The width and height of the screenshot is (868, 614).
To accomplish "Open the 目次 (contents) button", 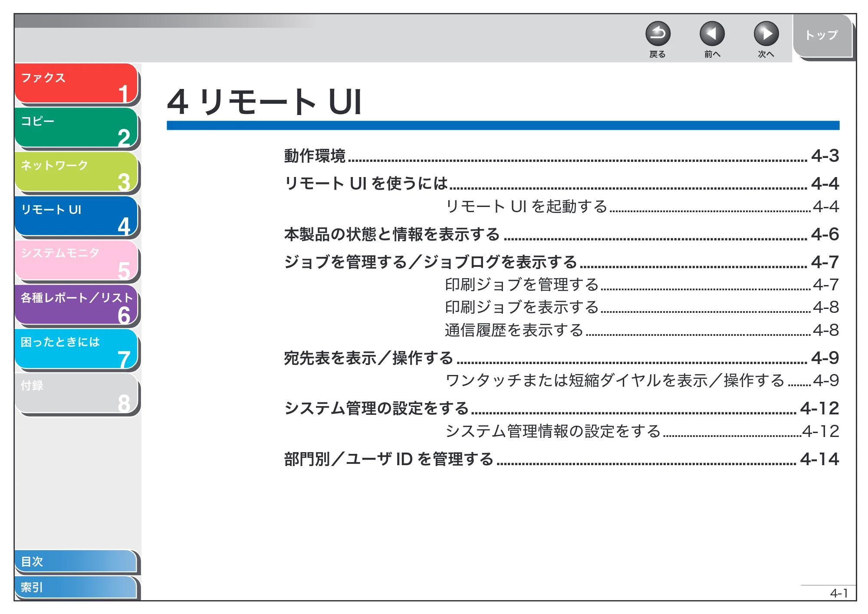I will [x=76, y=561].
